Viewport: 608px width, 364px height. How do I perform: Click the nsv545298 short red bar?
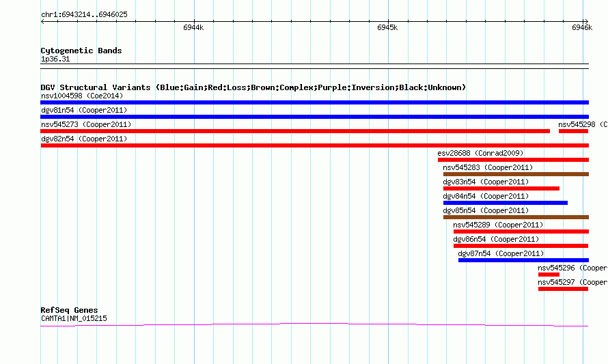pyautogui.click(x=573, y=131)
